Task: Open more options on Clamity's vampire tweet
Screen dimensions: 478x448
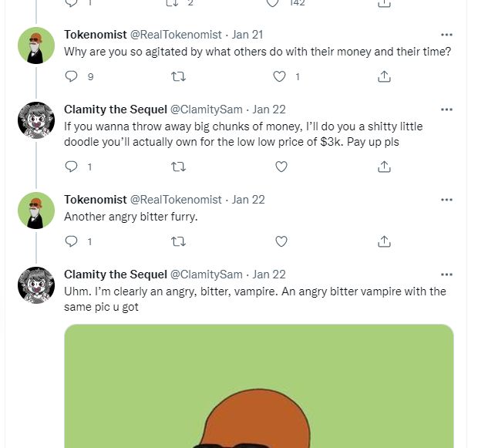Action: pyautogui.click(x=446, y=275)
